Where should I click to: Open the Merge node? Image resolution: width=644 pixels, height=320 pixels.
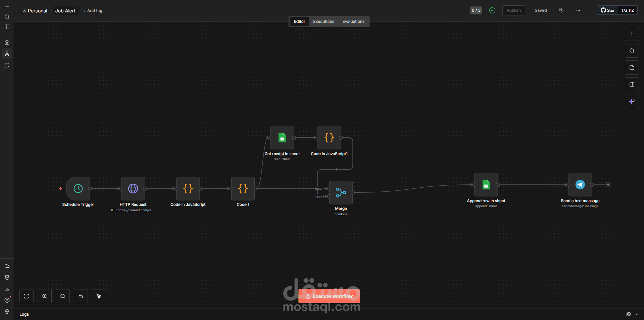click(341, 192)
